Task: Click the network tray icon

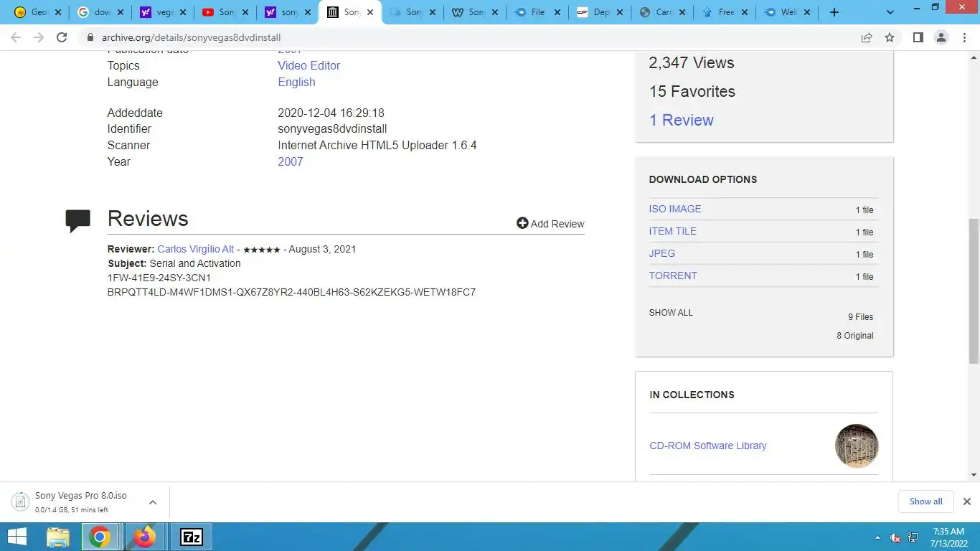Action: [x=913, y=537]
